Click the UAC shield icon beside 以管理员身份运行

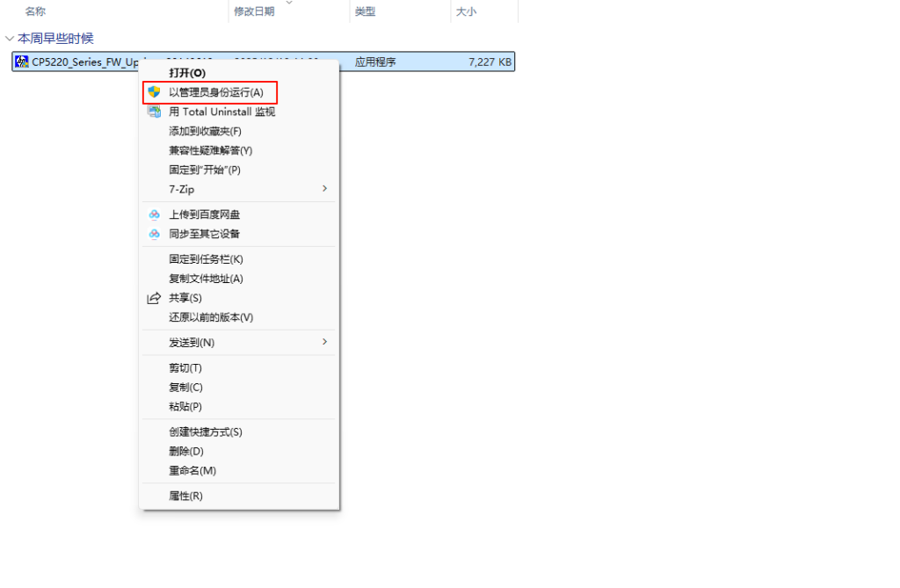point(155,92)
